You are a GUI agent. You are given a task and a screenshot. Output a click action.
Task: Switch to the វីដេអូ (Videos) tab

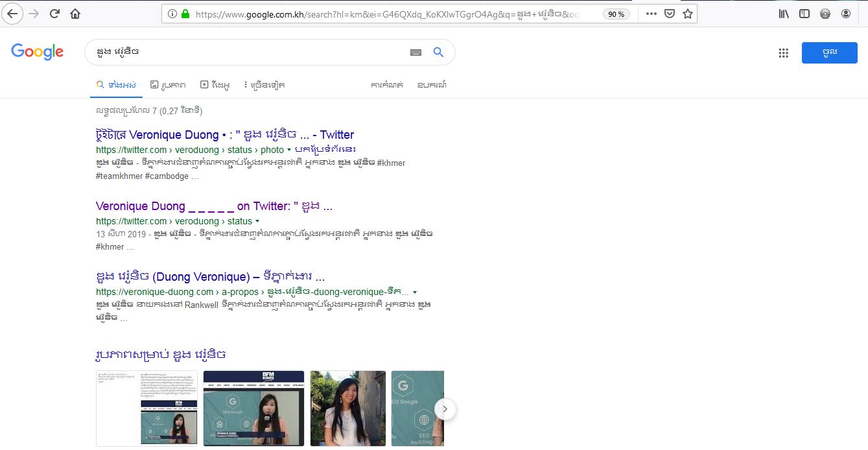(x=216, y=84)
